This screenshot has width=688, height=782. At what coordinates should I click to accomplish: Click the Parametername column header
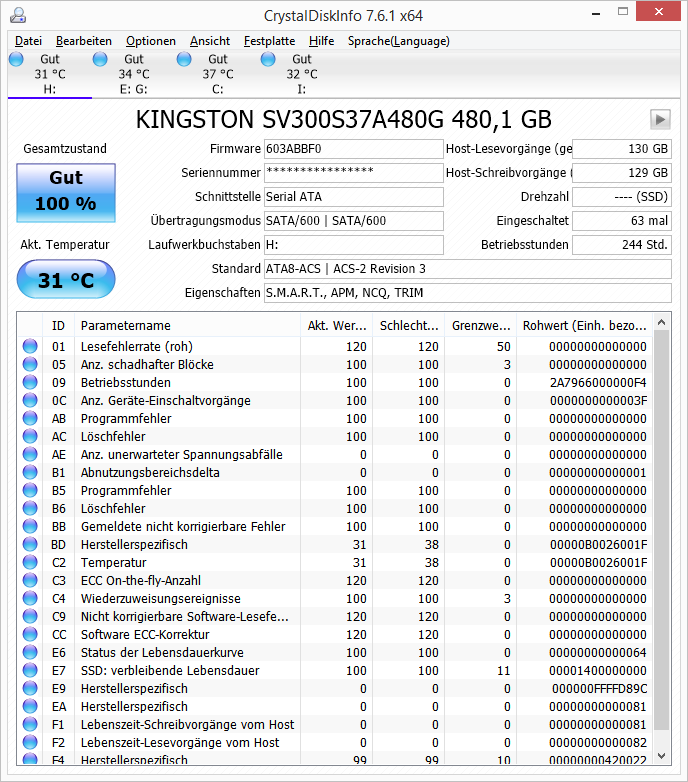187,326
